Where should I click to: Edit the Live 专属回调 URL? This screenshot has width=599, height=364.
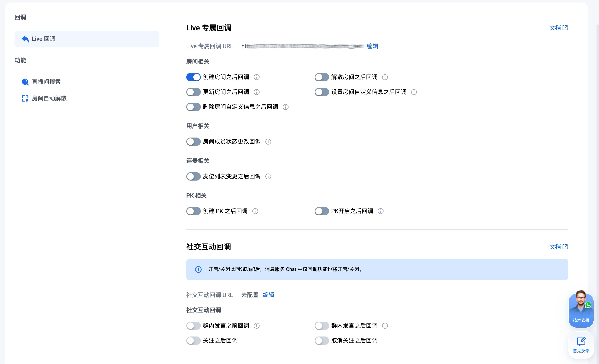click(372, 46)
